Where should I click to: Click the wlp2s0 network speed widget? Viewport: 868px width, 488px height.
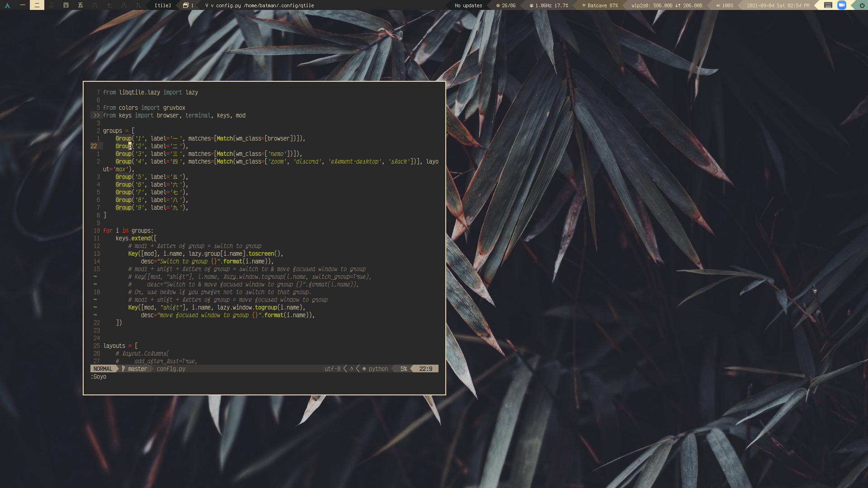click(666, 5)
